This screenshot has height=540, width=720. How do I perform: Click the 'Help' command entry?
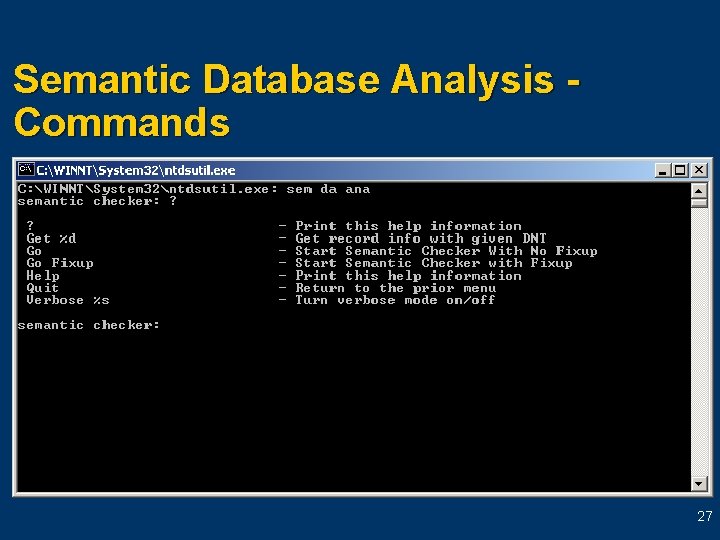[43, 276]
